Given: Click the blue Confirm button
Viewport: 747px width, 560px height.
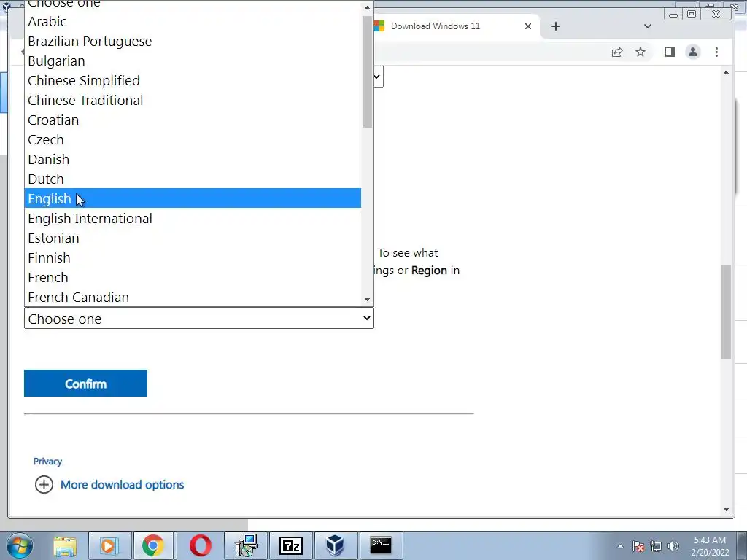Looking at the screenshot, I should coord(86,384).
